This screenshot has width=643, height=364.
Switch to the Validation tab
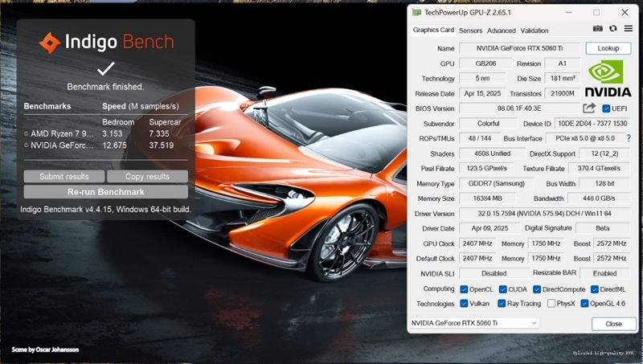pos(534,31)
